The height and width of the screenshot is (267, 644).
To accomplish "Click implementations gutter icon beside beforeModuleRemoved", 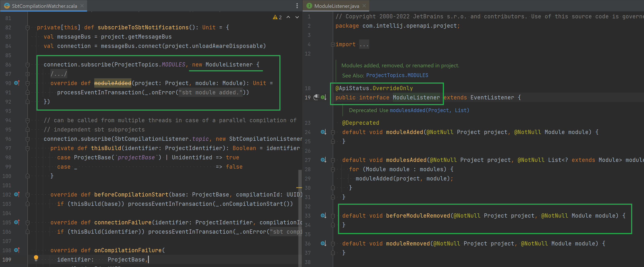I will coord(323,215).
